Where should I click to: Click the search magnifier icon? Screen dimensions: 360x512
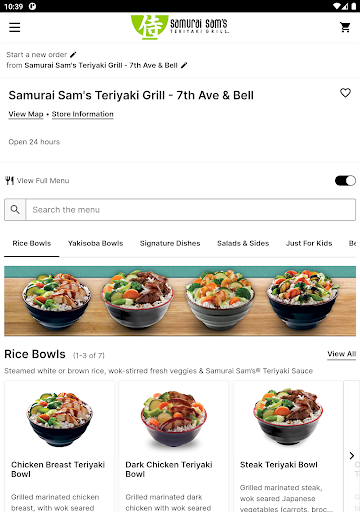pyautogui.click(x=15, y=210)
